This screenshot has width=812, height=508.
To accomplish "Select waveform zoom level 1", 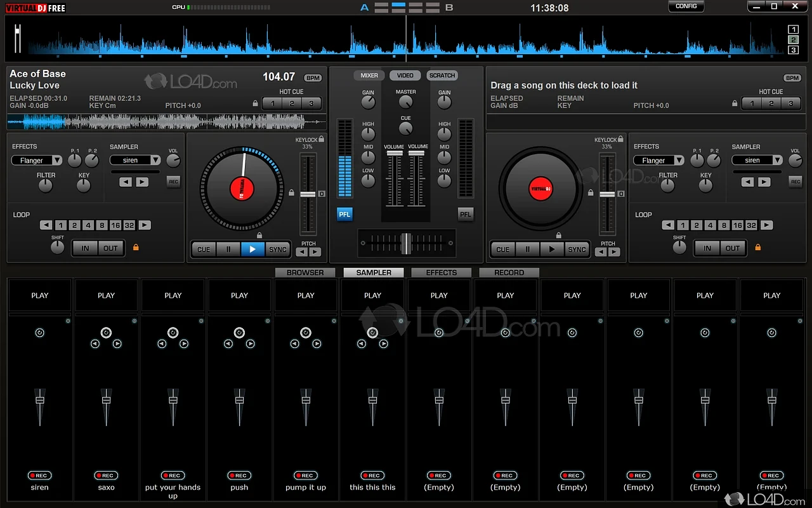I will pyautogui.click(x=793, y=29).
